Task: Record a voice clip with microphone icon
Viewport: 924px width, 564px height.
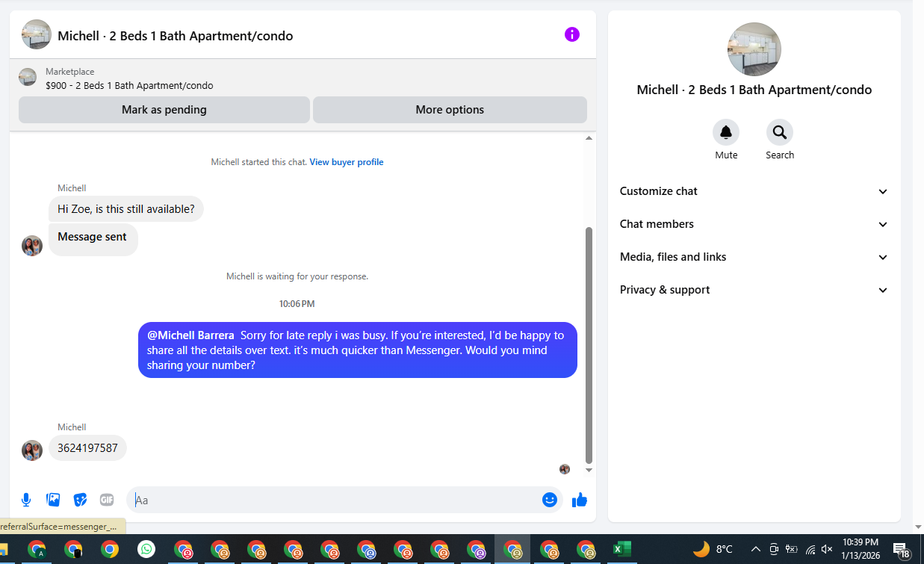Action: click(26, 500)
